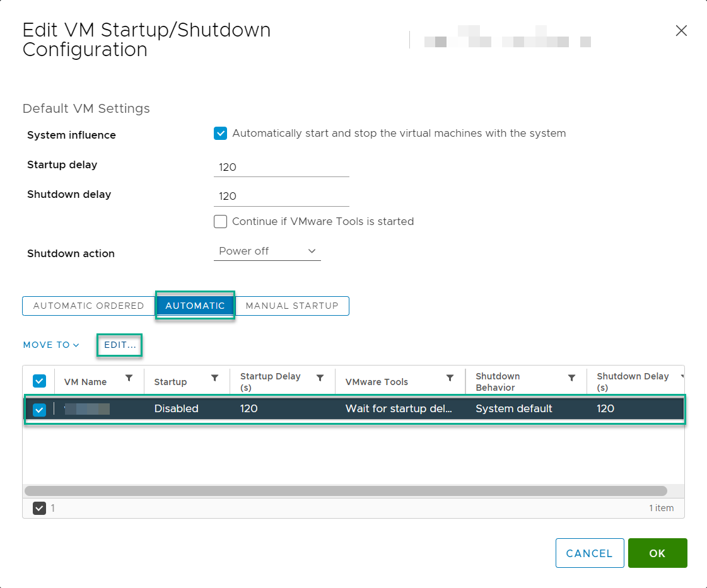Expand the Move To dropdown menu
The image size is (707, 588).
coord(51,345)
